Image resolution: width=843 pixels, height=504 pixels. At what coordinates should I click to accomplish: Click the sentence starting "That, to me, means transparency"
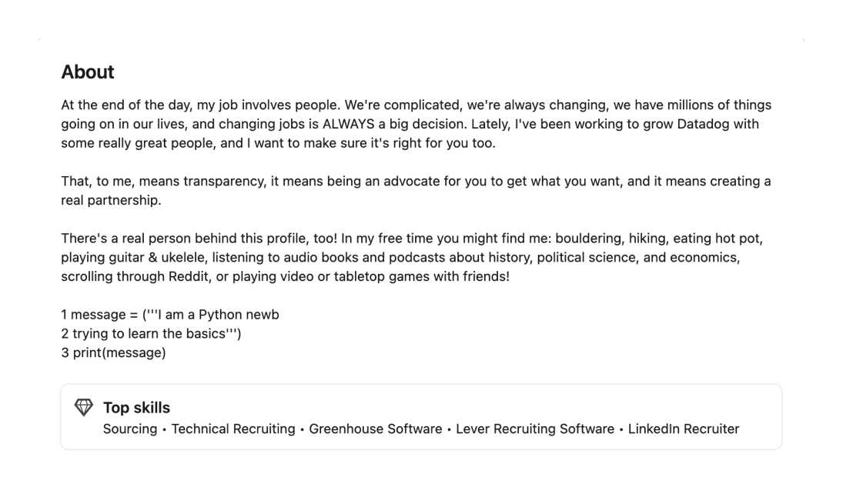[231, 182]
